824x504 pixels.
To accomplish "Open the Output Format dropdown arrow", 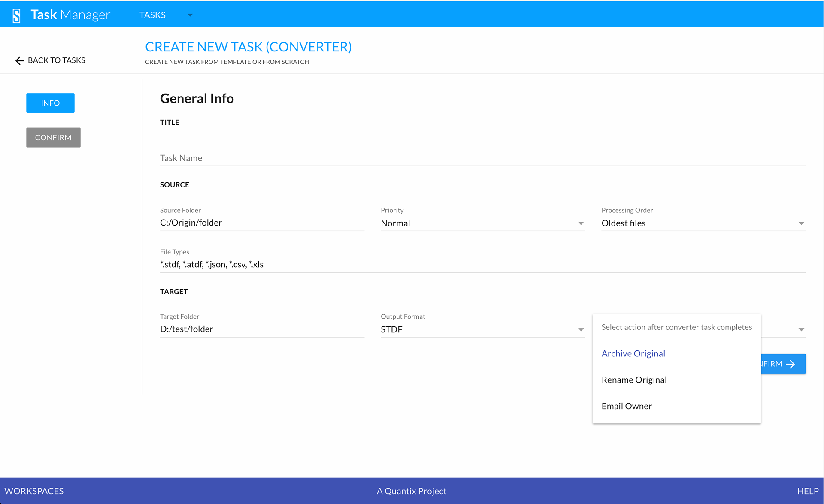I will coord(581,330).
